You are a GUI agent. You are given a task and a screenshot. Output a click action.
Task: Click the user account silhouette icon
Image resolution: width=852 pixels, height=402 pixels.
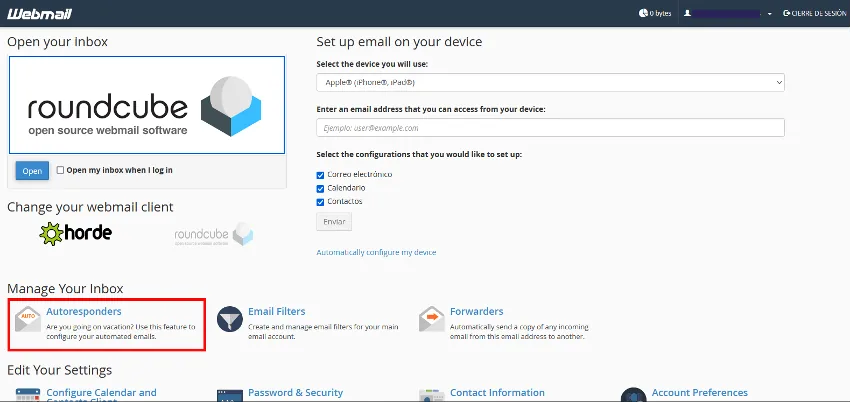(x=687, y=13)
